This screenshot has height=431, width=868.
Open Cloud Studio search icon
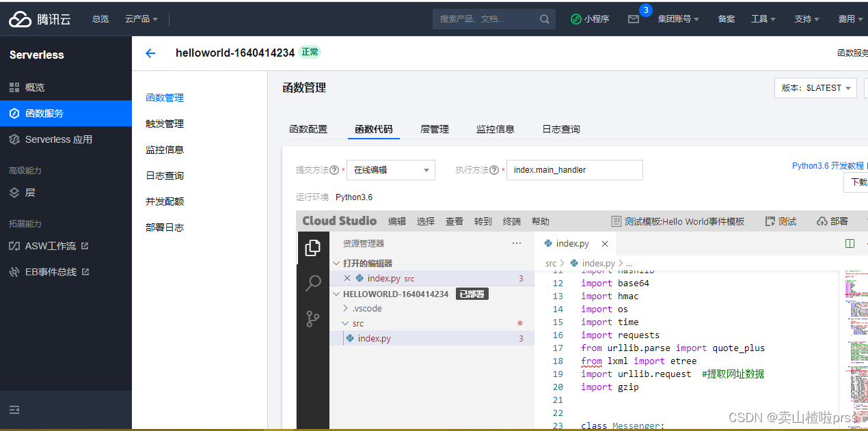click(313, 283)
